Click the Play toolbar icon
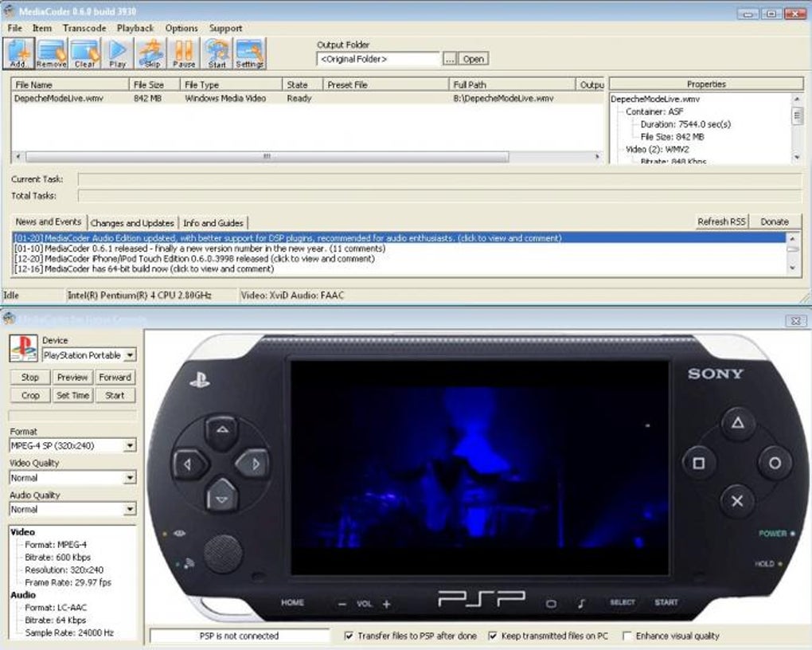 pyautogui.click(x=118, y=53)
